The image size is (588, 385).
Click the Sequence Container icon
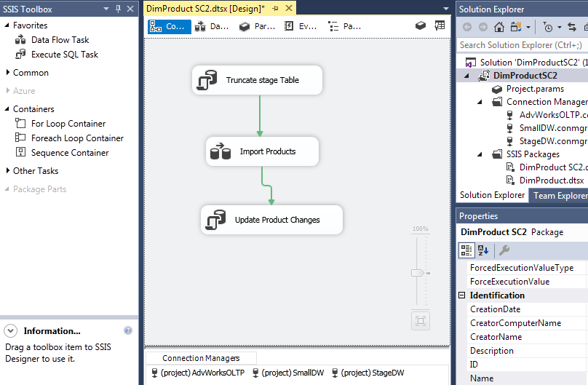[x=20, y=152]
